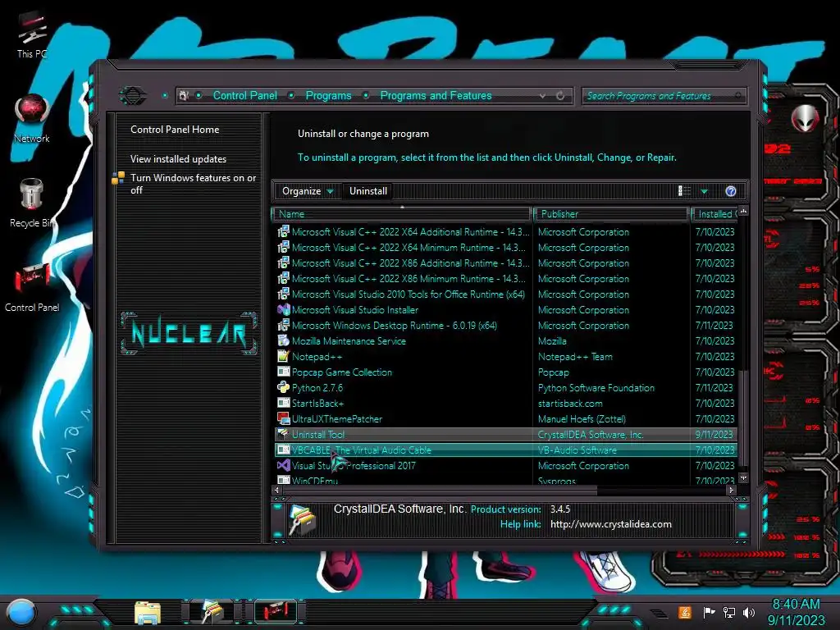Open Turn Windows features on or off
The width and height of the screenshot is (840, 630).
pyautogui.click(x=193, y=184)
